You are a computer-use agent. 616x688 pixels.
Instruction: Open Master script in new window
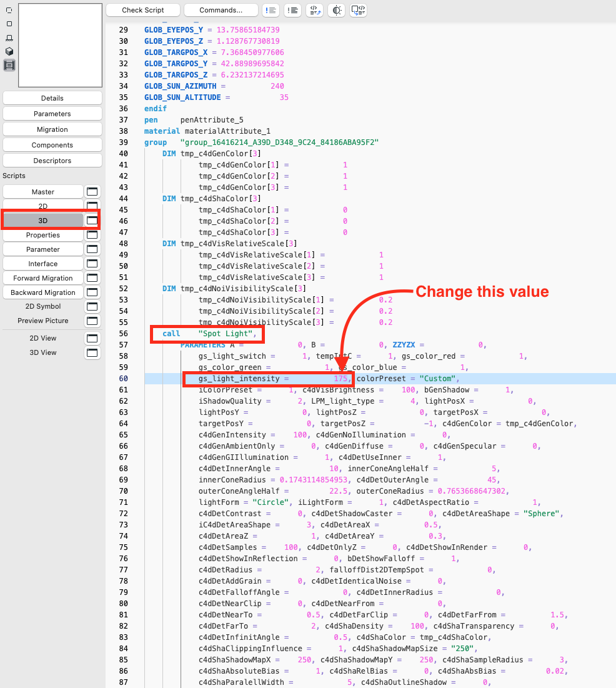(x=92, y=192)
